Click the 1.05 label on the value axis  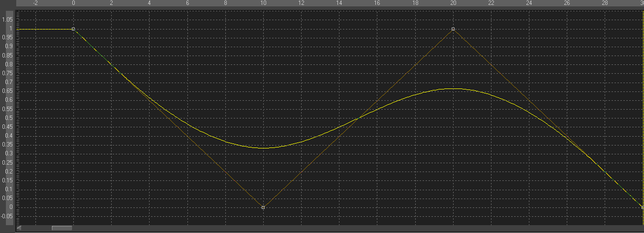click(x=7, y=20)
